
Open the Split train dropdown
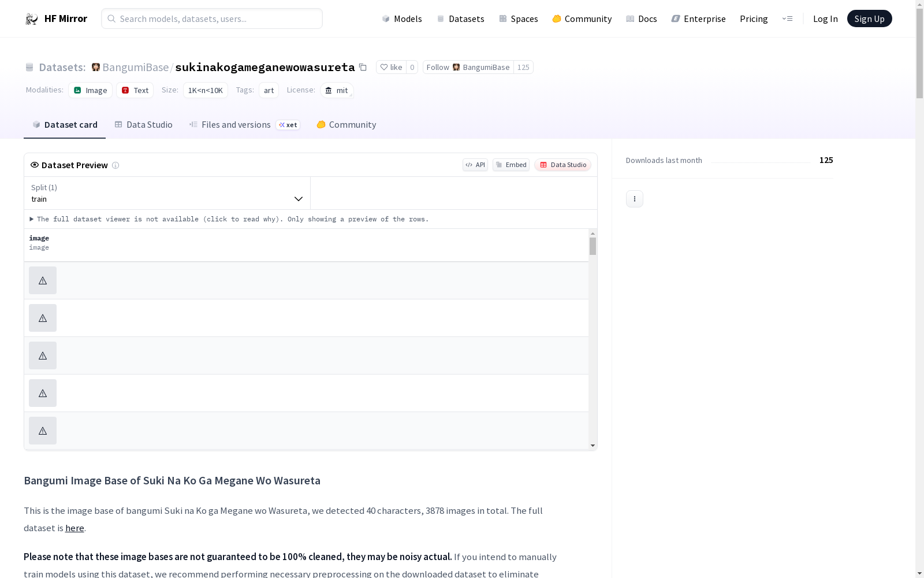[167, 193]
